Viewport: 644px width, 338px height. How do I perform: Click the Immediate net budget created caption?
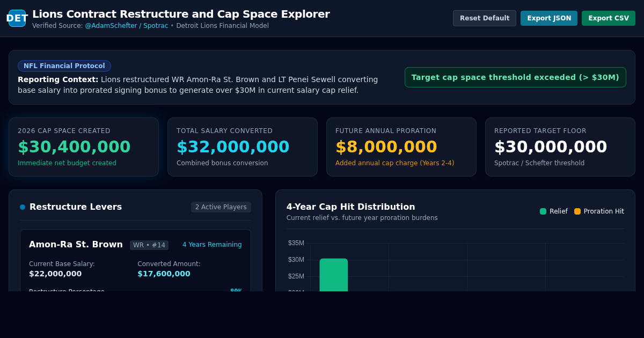click(x=67, y=163)
